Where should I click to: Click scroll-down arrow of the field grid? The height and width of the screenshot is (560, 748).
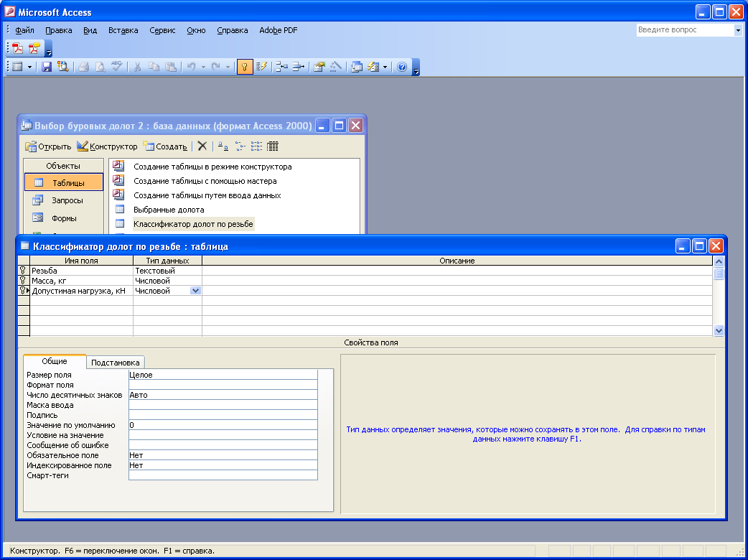[x=719, y=330]
